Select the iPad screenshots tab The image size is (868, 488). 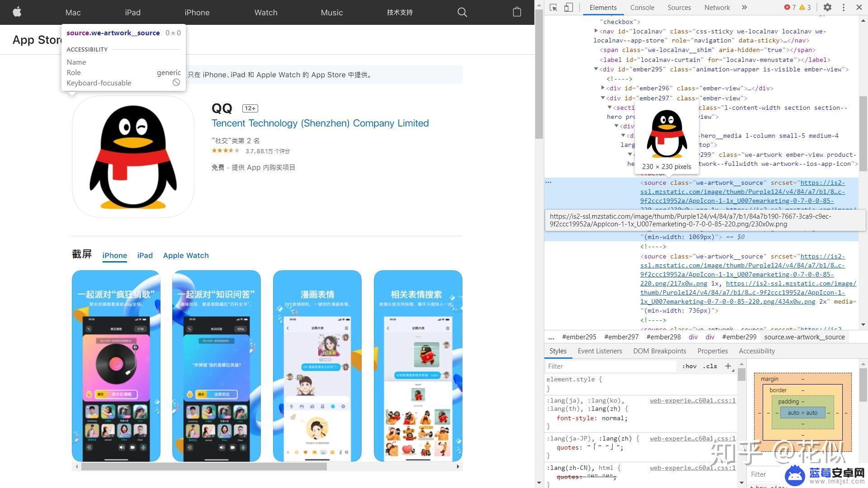click(145, 255)
